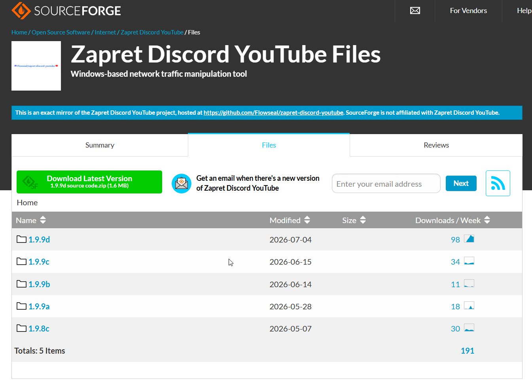Image resolution: width=532 pixels, height=392 pixels.
Task: Open the SourceForge logo home link
Action: [66, 11]
